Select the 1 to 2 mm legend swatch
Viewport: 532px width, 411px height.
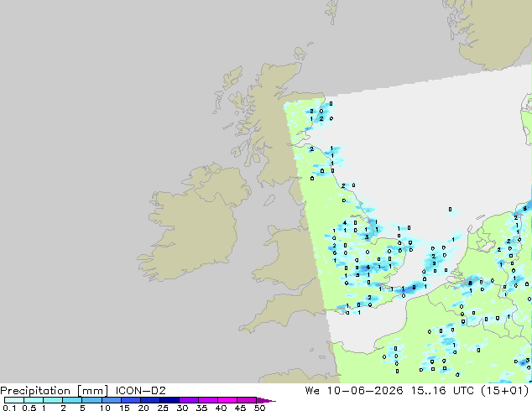coord(53,400)
